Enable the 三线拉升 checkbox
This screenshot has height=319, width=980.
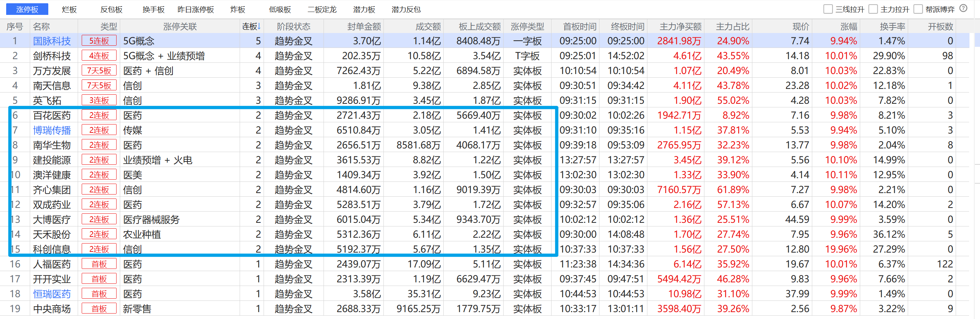click(x=828, y=9)
